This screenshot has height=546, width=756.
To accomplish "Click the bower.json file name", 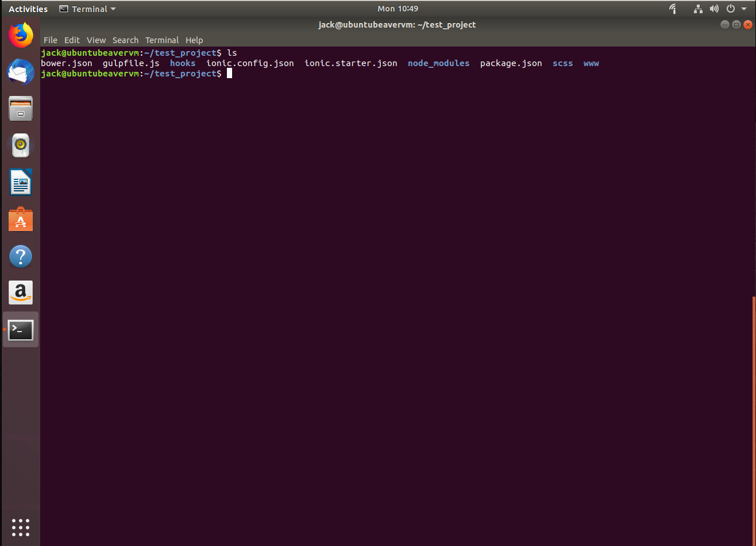I will (x=67, y=63).
